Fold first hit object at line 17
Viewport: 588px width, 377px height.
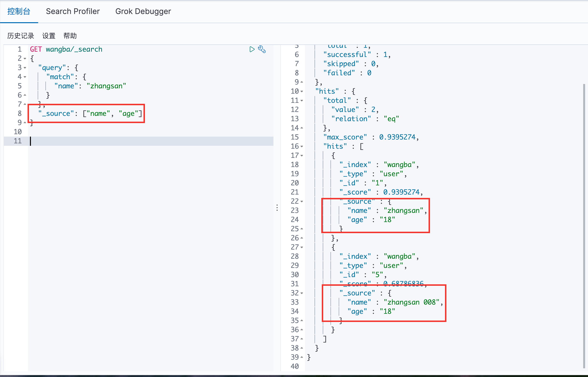[x=302, y=156]
